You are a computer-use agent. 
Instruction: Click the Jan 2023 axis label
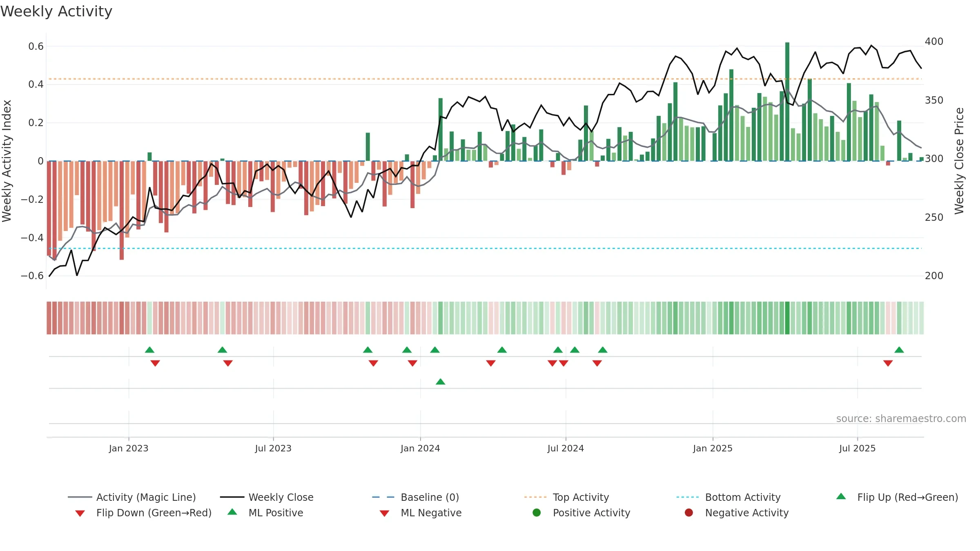tap(129, 448)
